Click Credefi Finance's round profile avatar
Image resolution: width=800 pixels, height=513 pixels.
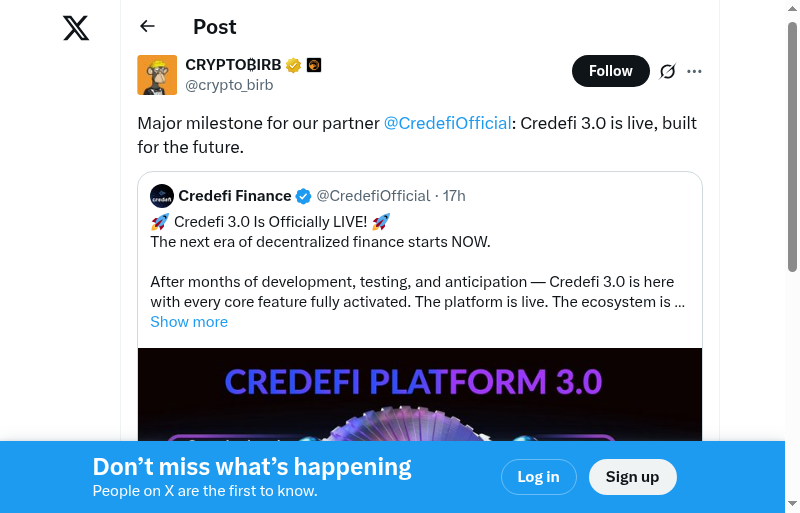click(162, 196)
